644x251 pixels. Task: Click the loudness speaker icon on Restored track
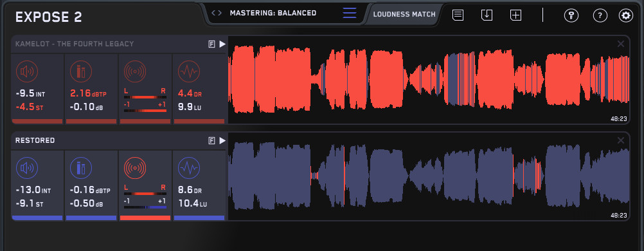pyautogui.click(x=27, y=168)
